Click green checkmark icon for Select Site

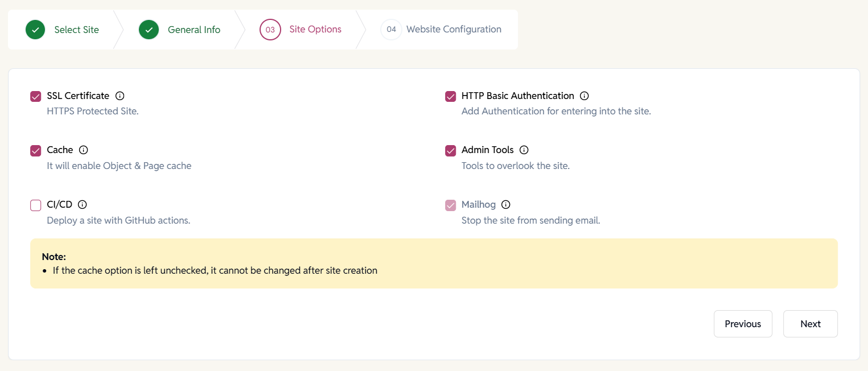(35, 30)
